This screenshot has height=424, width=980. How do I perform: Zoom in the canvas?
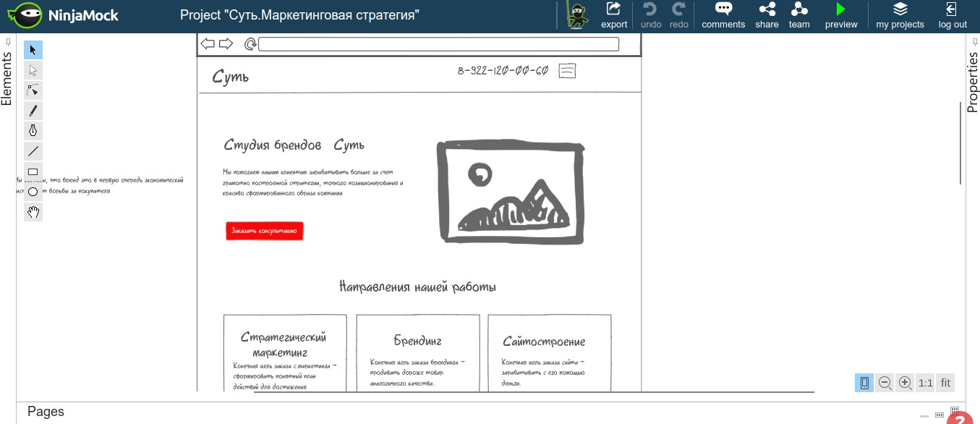coord(905,383)
